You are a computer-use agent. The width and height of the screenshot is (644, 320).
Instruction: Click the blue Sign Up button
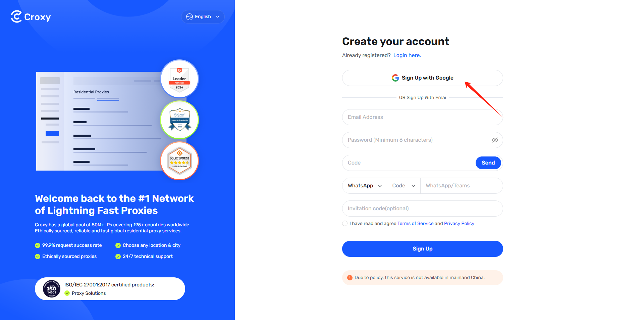pos(423,249)
